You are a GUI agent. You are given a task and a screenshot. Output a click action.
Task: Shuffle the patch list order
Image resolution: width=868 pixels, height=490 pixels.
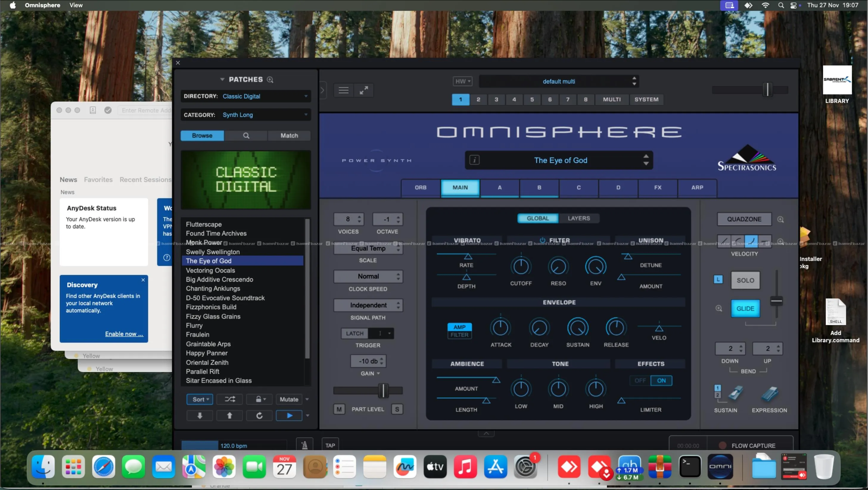click(230, 399)
